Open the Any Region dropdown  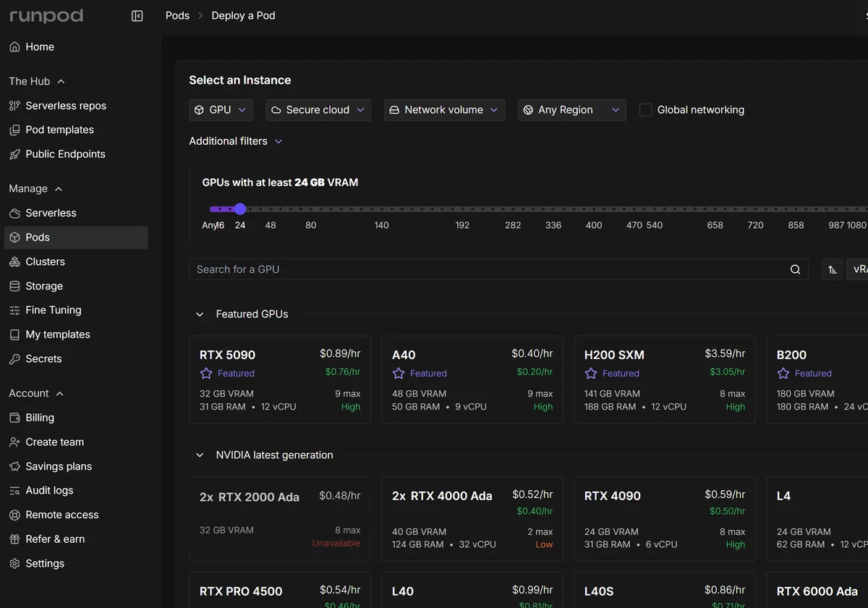(x=572, y=110)
